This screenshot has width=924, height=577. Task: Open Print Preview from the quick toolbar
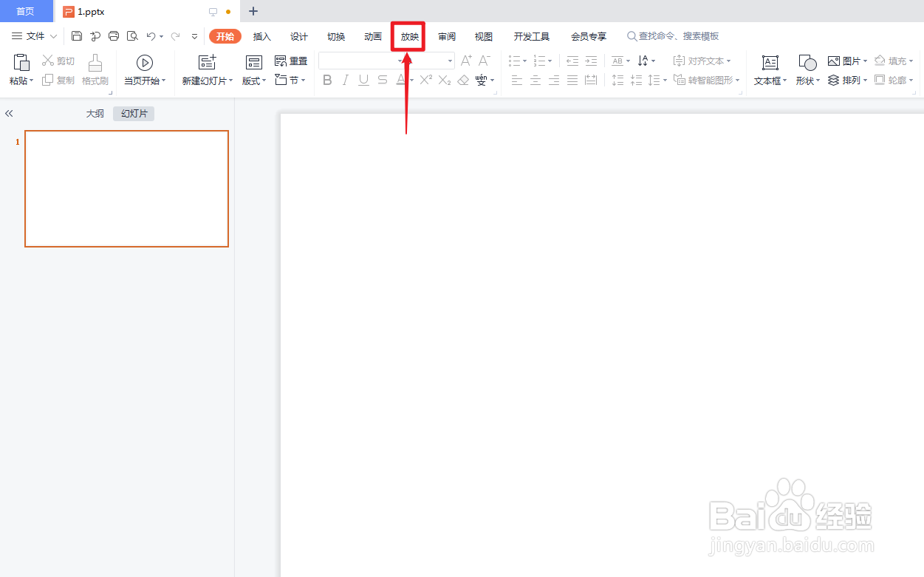coord(132,36)
